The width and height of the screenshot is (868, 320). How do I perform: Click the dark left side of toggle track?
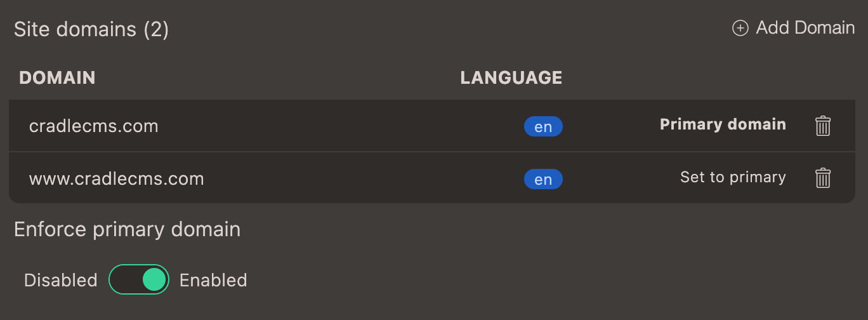pyautogui.click(x=124, y=279)
